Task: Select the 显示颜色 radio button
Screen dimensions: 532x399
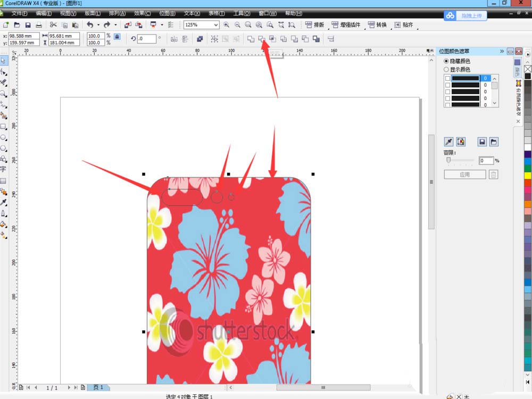Action: coord(446,69)
